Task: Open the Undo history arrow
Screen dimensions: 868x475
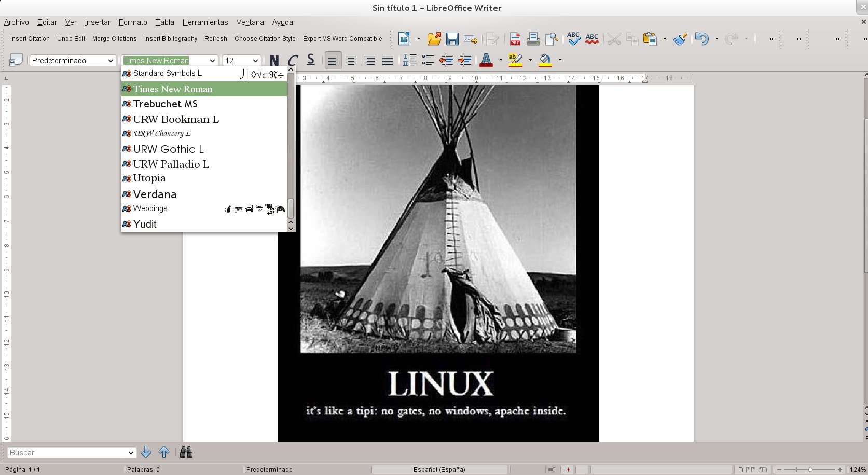Action: pos(717,39)
